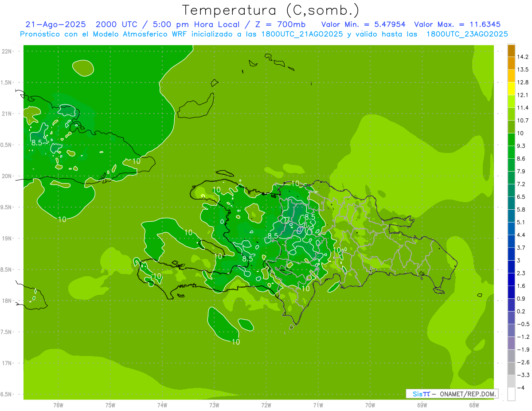
Task: Click the '75W' longitude axis label
Action: pos(110,405)
